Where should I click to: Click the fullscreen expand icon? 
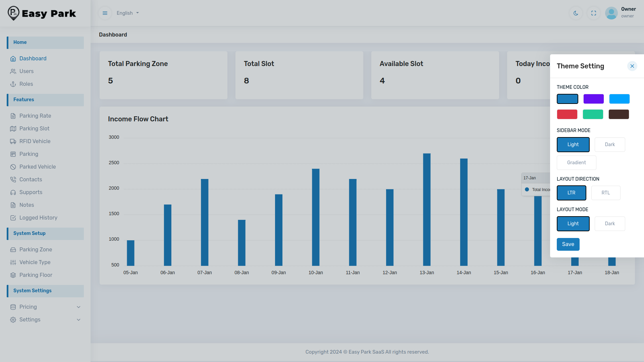[x=594, y=13]
